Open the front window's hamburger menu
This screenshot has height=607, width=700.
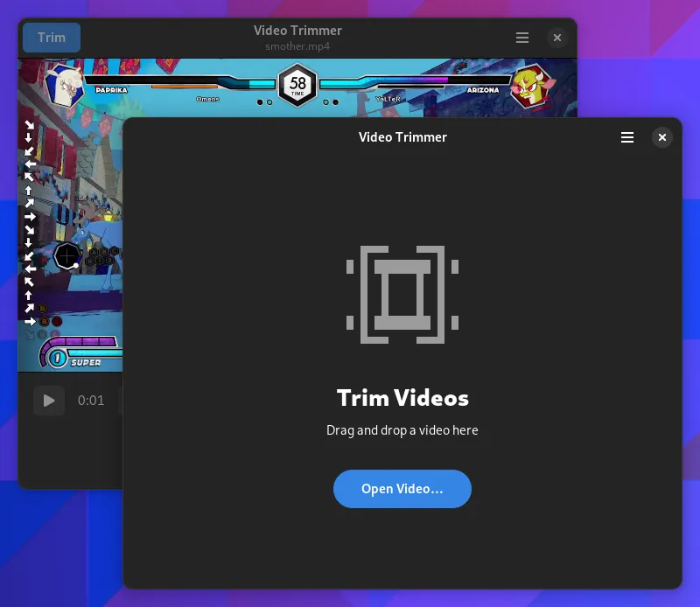[626, 137]
